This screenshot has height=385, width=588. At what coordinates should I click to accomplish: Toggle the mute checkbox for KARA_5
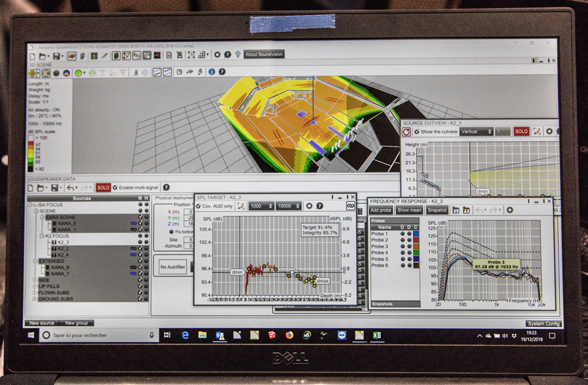140,224
